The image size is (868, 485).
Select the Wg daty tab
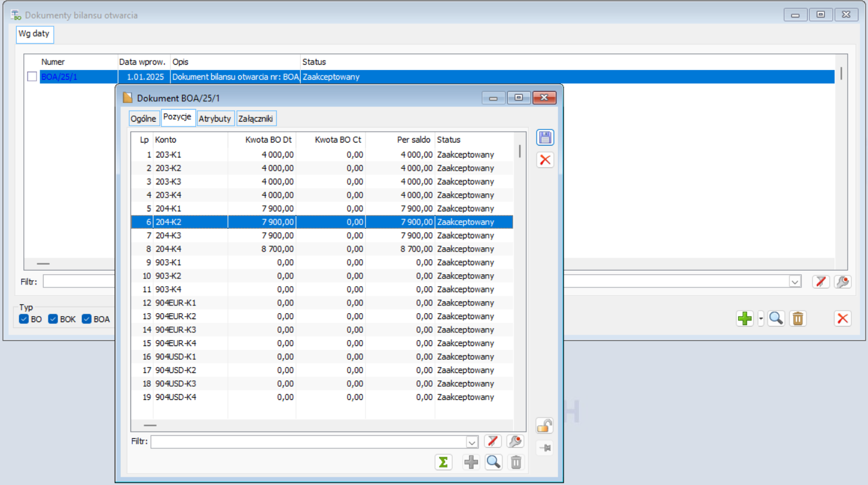pyautogui.click(x=35, y=34)
